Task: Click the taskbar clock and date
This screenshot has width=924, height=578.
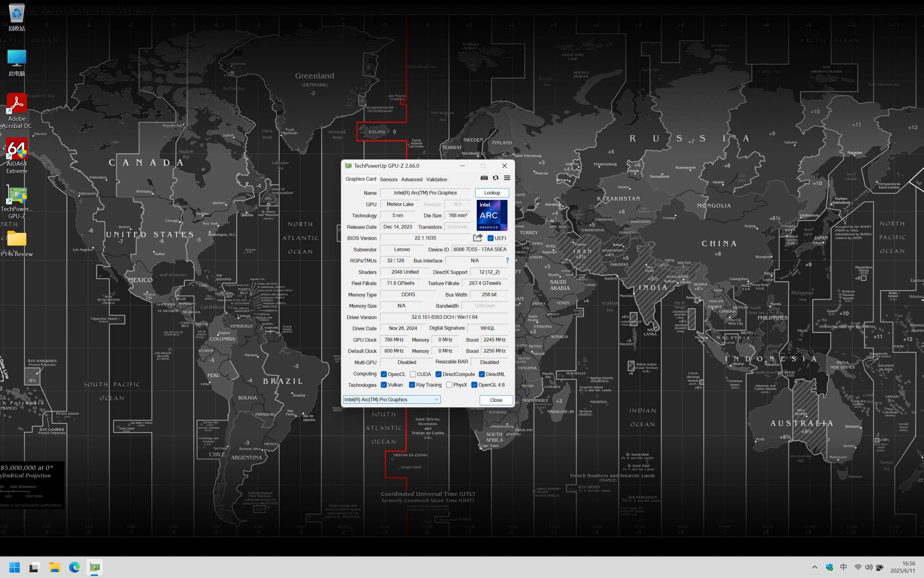Action: [x=903, y=567]
